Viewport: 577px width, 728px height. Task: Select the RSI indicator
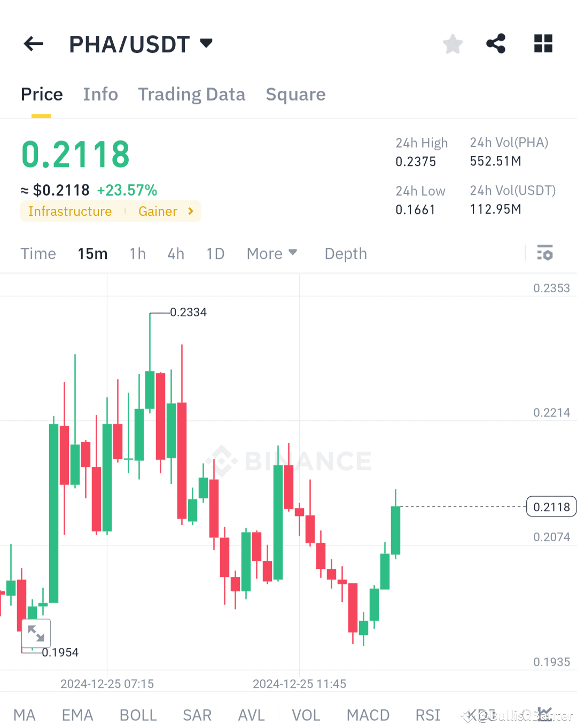[427, 714]
